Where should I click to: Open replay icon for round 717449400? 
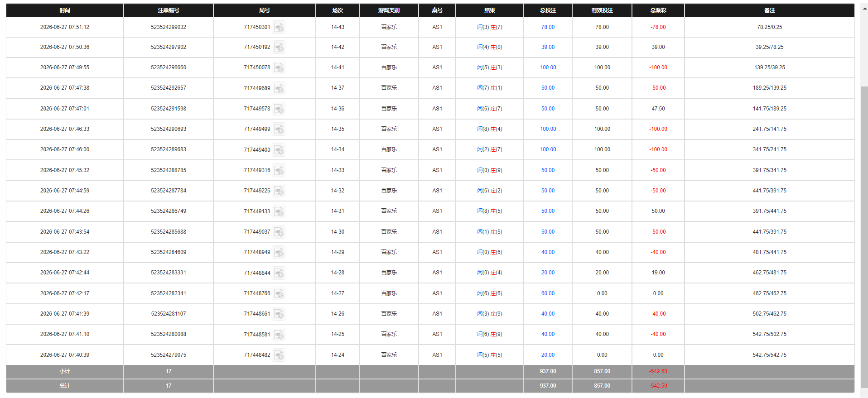click(279, 149)
